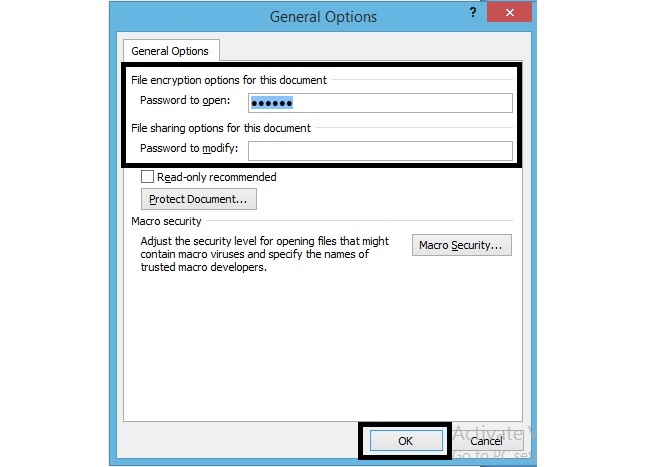This screenshot has width=672, height=467.
Task: Click the 'Read-only recommended' label text
Action: pyautogui.click(x=216, y=177)
